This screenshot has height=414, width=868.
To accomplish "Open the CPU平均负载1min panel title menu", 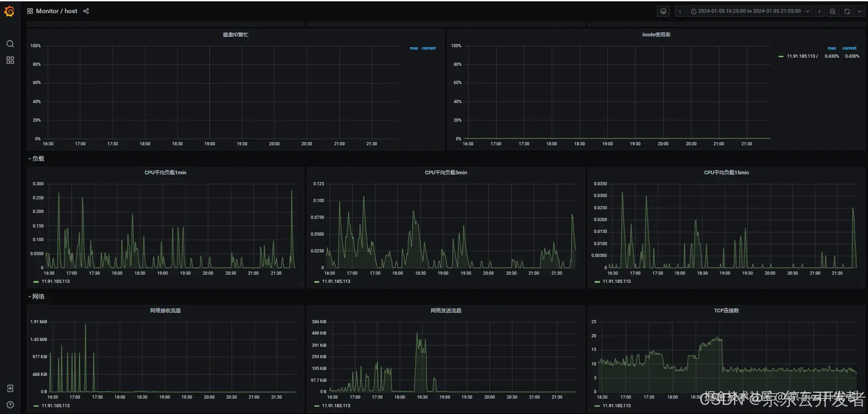I will [x=165, y=172].
